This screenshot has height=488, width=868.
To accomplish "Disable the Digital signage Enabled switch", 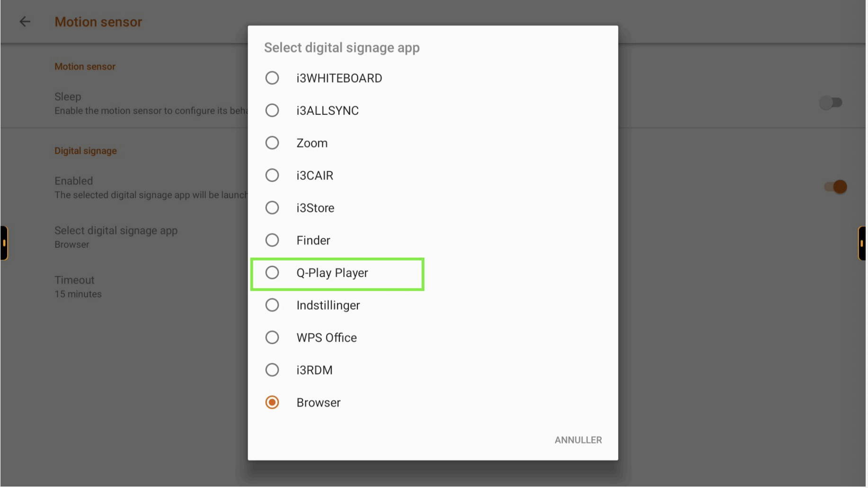I will (x=836, y=187).
